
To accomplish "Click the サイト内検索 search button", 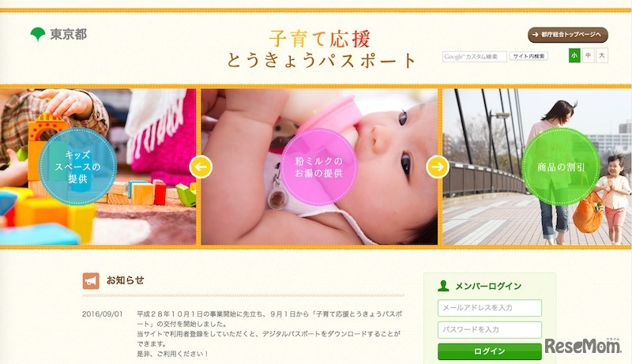I will [529, 56].
